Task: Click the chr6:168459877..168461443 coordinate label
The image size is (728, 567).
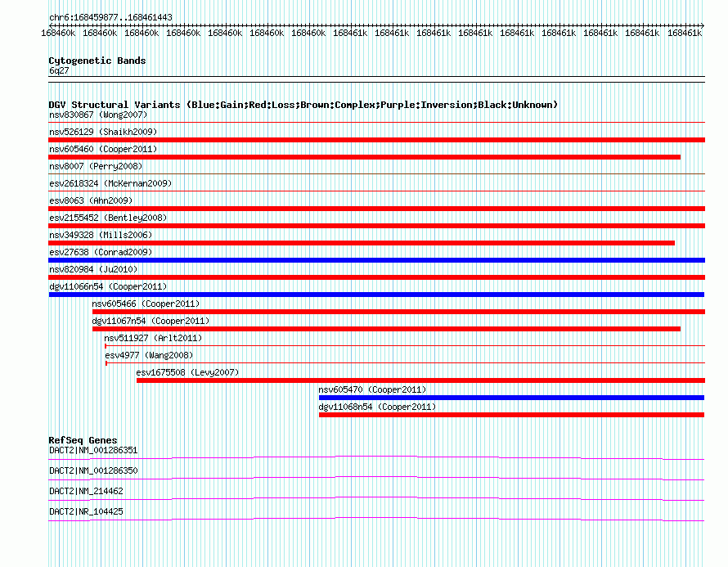Action: pos(110,17)
